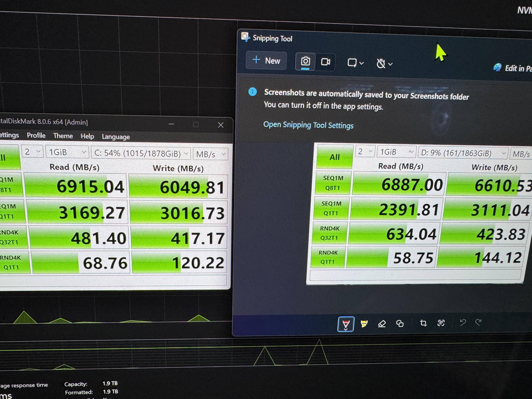The image size is (532, 399).
Task: Click the CrystalDiskMark 8.0.6 x64 [Admin] title text
Action: (44, 122)
